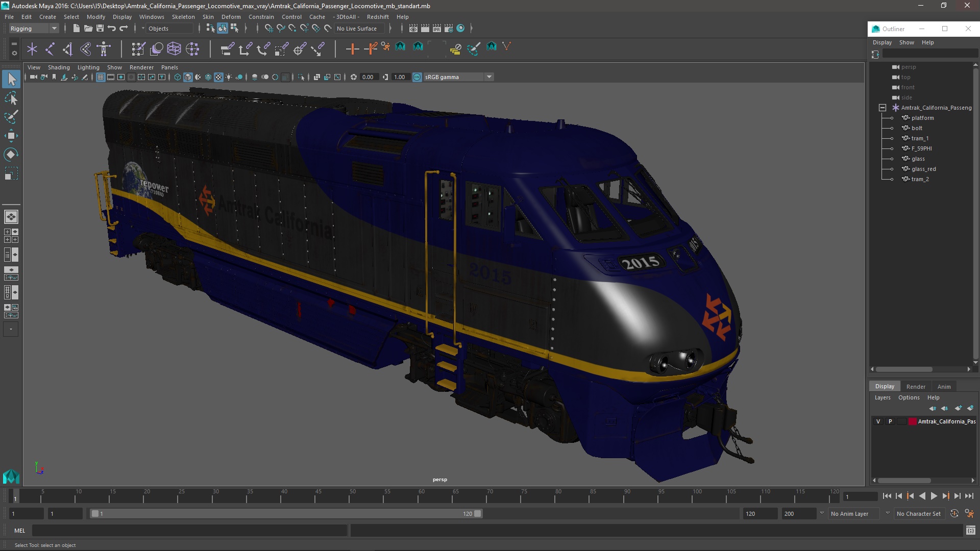Click the Create Cluster shelf icon
Screen dimensions: 980x551
point(192,49)
